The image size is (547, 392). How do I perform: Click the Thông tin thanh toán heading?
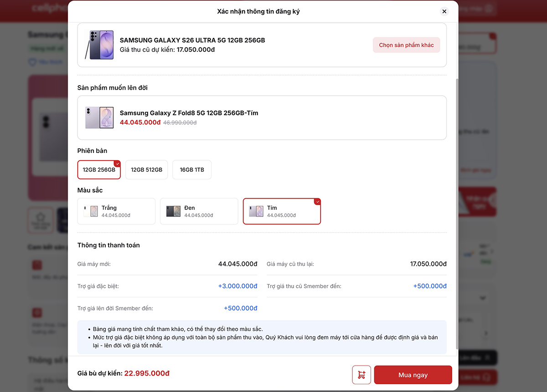tap(108, 245)
